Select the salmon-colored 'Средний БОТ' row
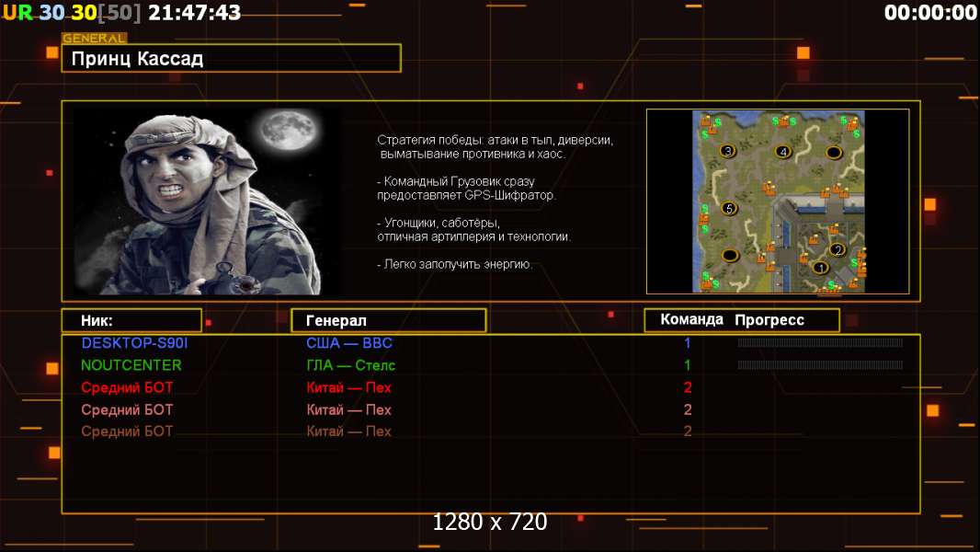The image size is (980, 552). [x=127, y=410]
